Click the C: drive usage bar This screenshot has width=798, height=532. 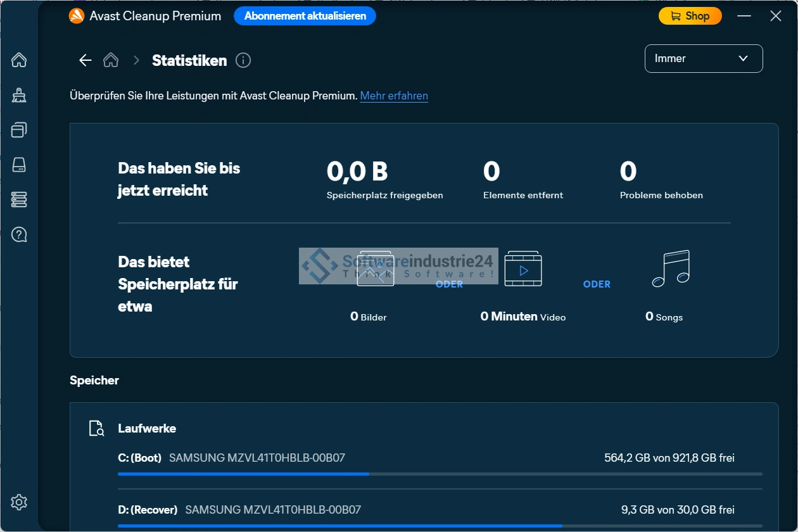[x=440, y=473]
